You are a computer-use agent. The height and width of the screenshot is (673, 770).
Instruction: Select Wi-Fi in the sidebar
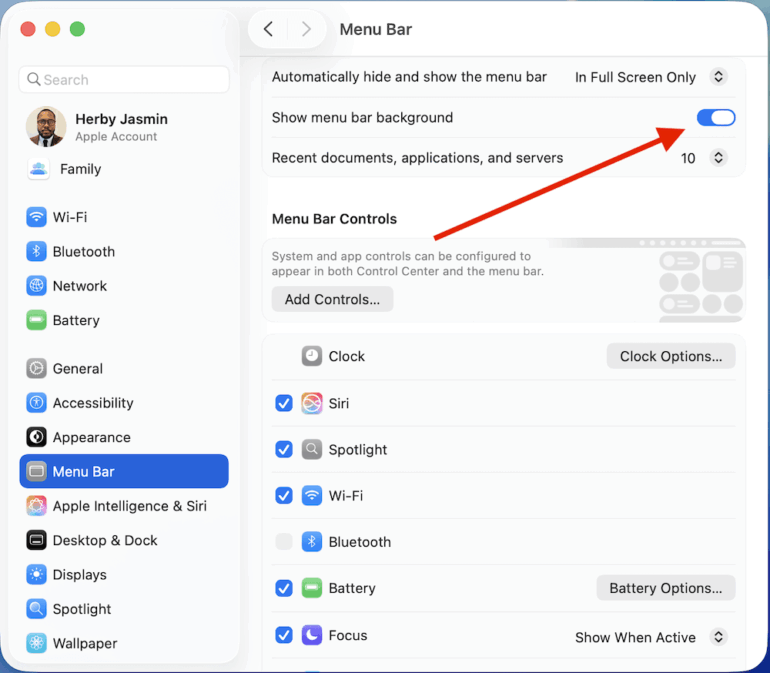(x=124, y=217)
